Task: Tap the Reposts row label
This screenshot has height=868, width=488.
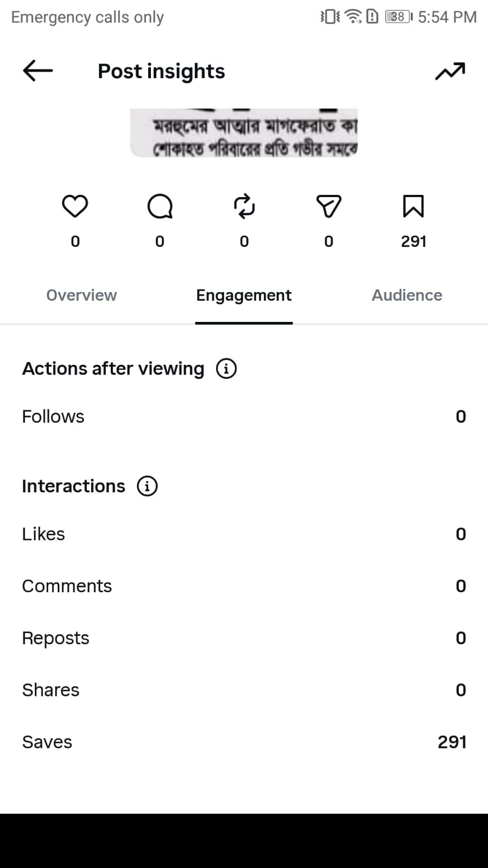Action: [55, 638]
